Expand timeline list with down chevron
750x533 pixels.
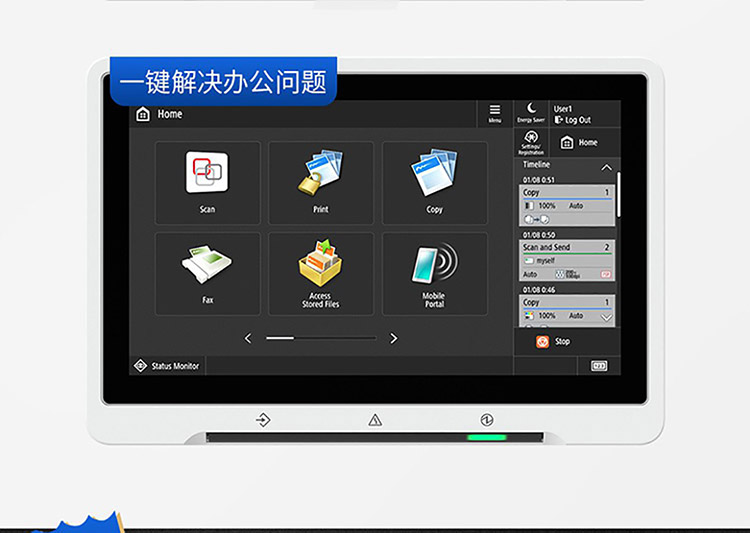pos(606,317)
